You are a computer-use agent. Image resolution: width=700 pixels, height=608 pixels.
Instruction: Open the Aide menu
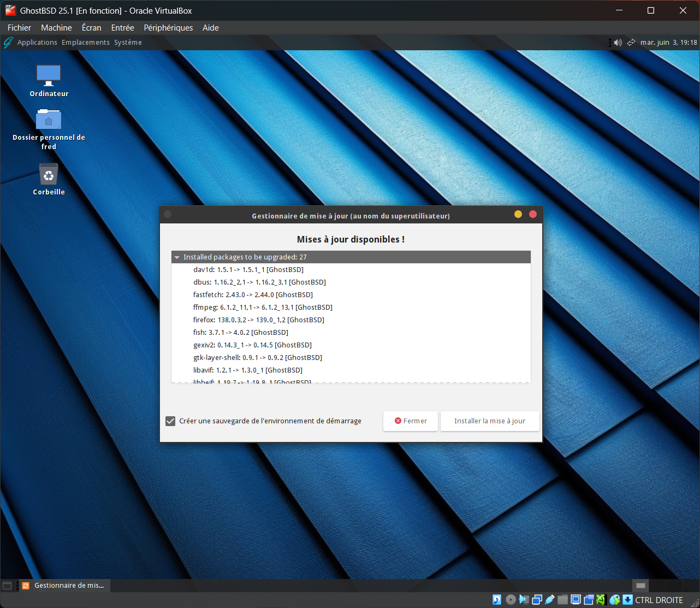(210, 28)
